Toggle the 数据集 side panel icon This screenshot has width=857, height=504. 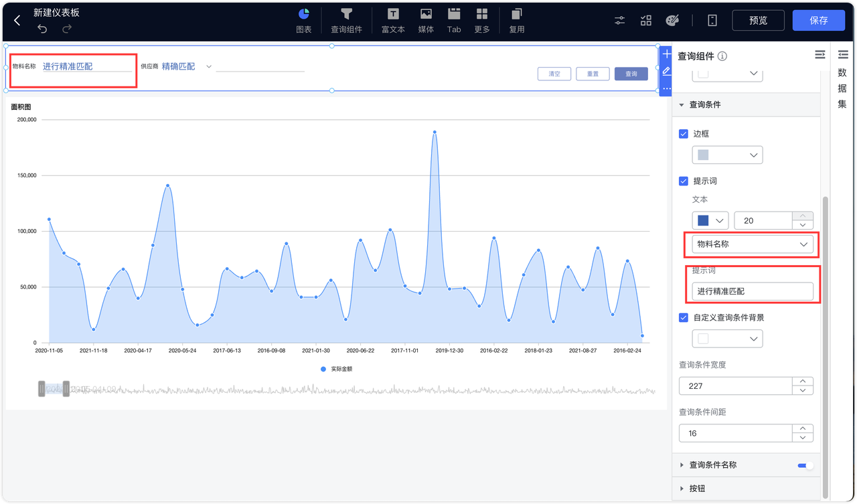click(x=842, y=56)
